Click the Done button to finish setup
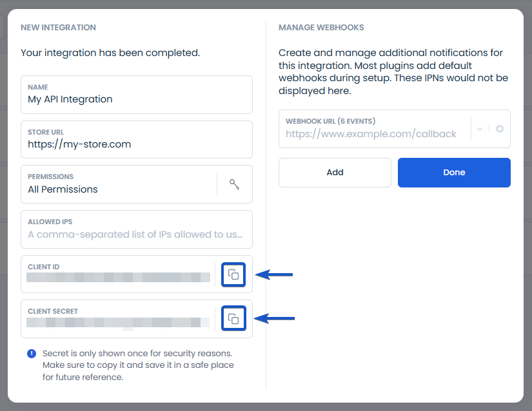Viewport: 532px width, 411px height. pos(454,172)
